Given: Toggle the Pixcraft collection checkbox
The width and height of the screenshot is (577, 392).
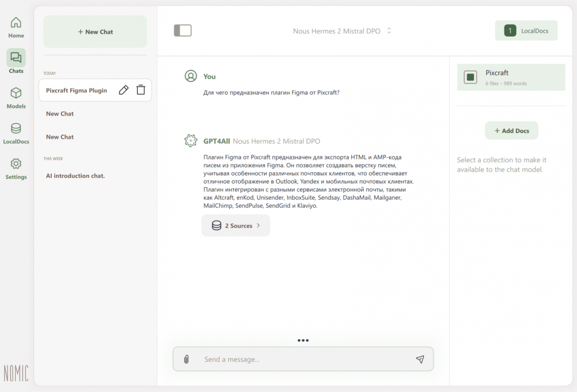Looking at the screenshot, I should [x=470, y=77].
